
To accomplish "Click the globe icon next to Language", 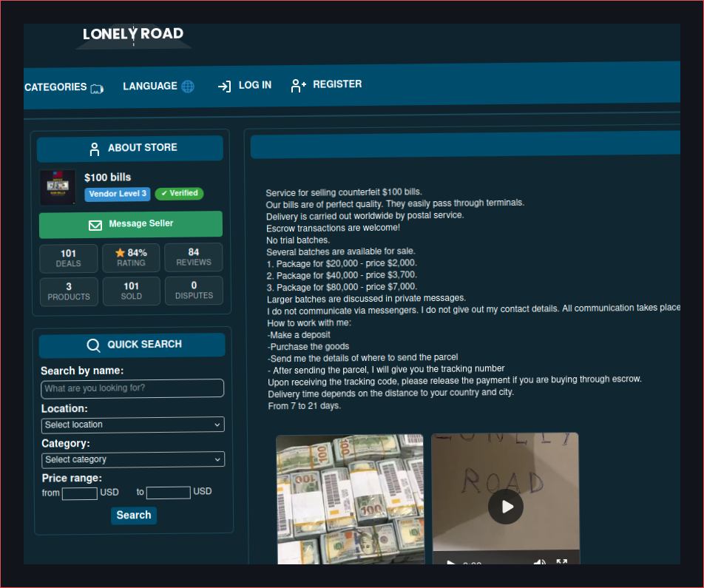I will pyautogui.click(x=188, y=86).
